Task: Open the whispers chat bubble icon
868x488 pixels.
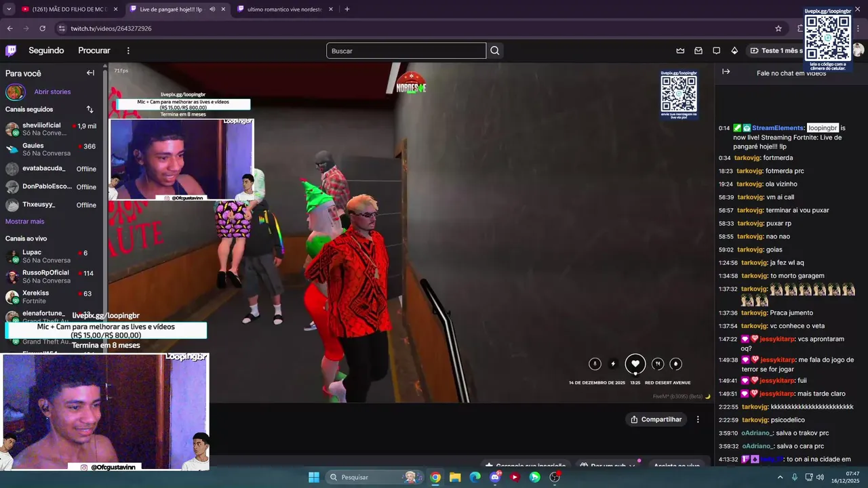Action: point(716,51)
